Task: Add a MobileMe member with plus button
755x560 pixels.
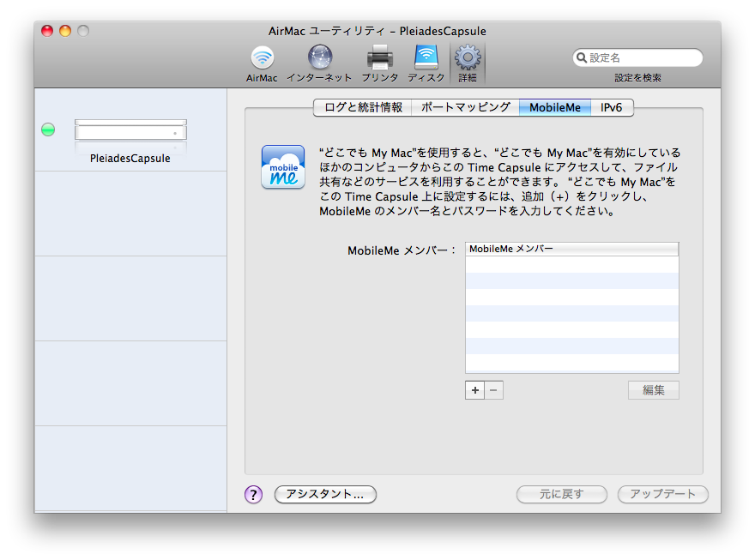Action: (474, 390)
